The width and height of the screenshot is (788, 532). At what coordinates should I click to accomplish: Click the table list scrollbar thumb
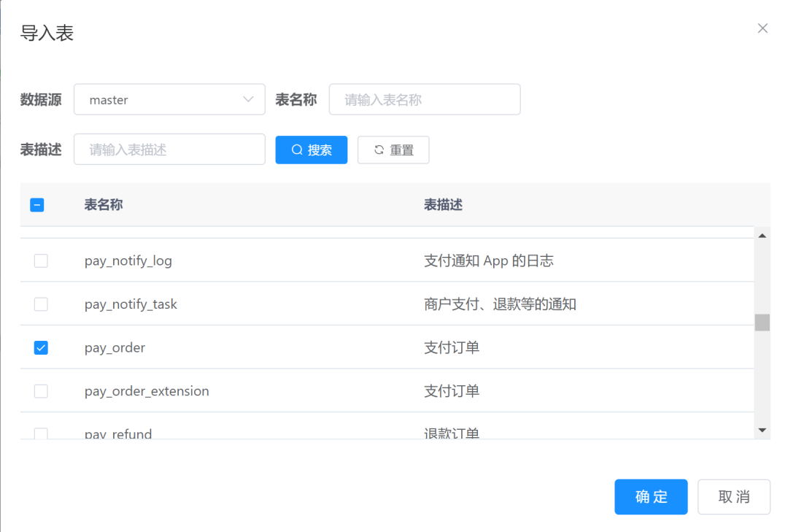click(x=762, y=322)
